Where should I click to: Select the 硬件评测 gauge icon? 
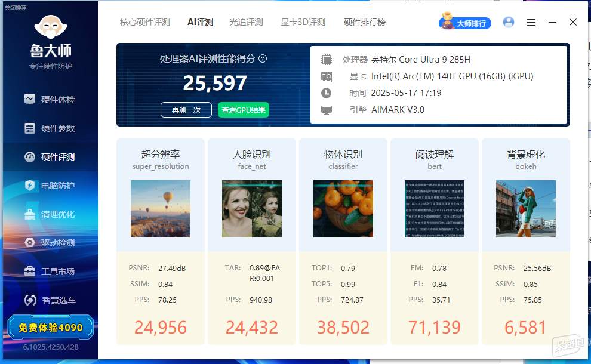(30, 157)
